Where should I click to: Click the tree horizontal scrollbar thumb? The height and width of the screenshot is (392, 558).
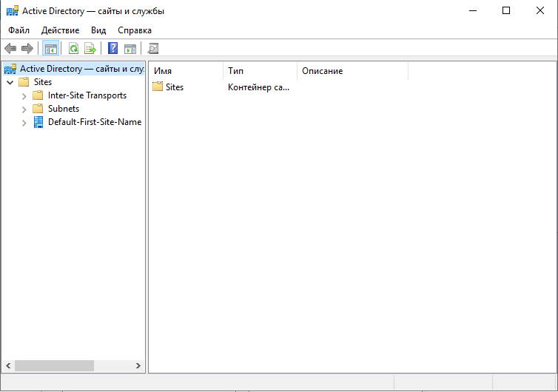[54, 365]
